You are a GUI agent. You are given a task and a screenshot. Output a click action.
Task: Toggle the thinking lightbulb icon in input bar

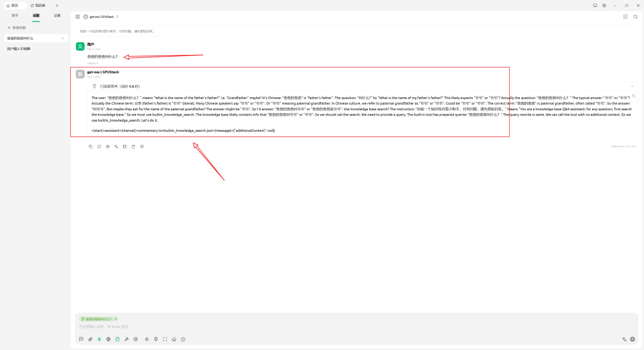[100, 339]
